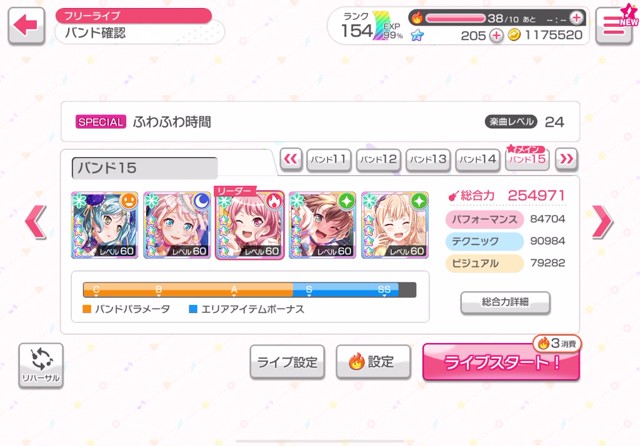This screenshot has height=446, width=640.
Task: Jump back band tabs with double left chevron
Action: tap(291, 159)
